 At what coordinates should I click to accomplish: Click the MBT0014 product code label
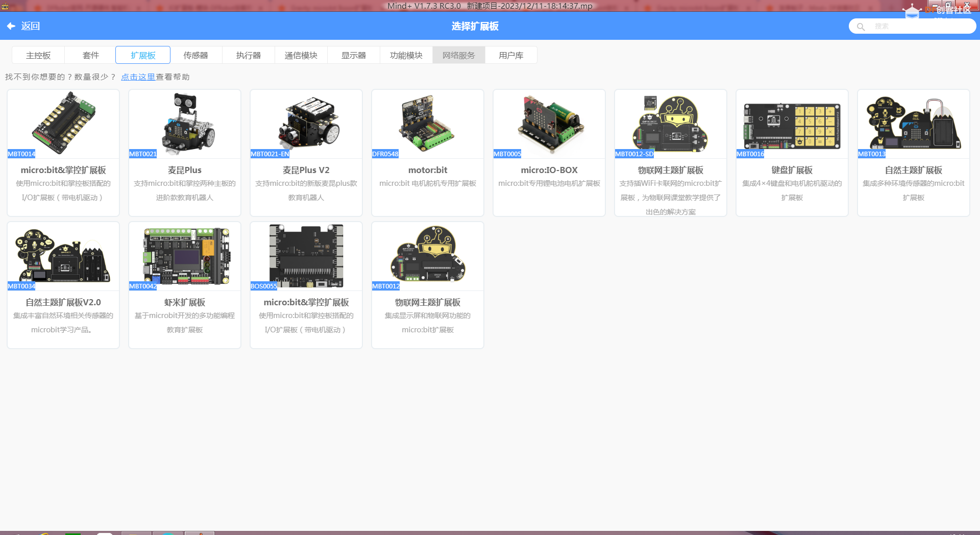pyautogui.click(x=21, y=154)
